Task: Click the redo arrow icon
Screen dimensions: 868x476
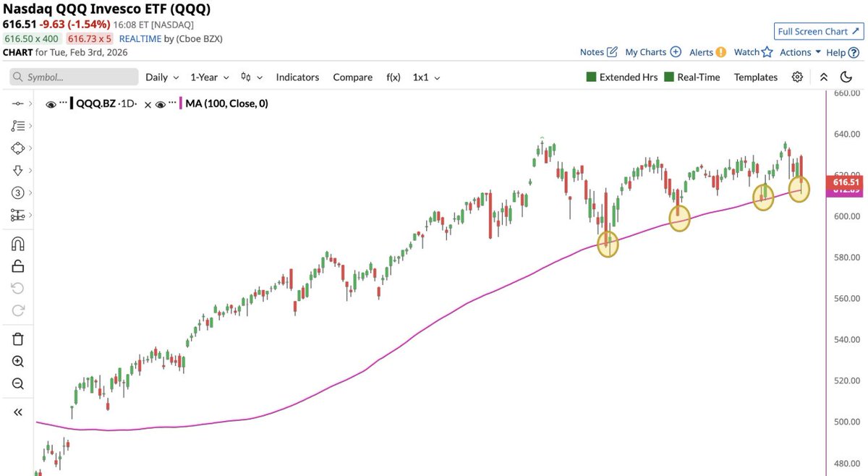Action: (x=18, y=310)
